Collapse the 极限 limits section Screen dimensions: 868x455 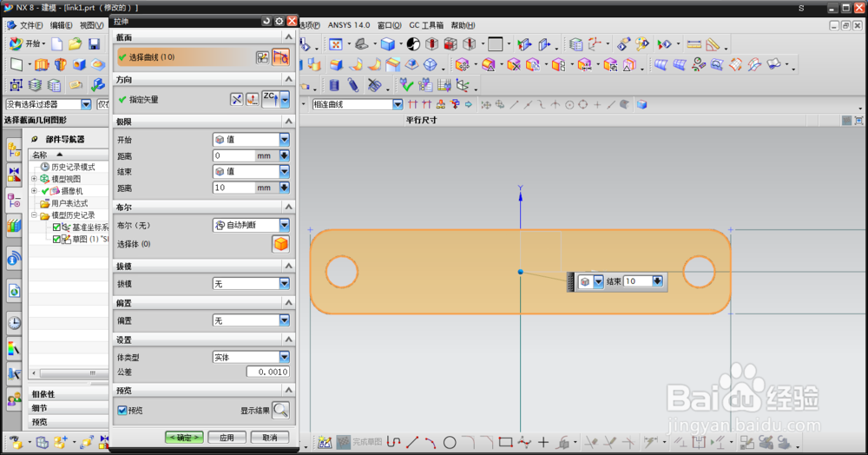coord(288,121)
